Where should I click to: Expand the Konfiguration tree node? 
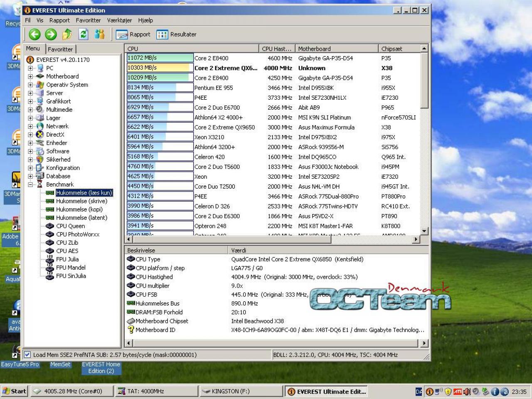click(x=30, y=168)
